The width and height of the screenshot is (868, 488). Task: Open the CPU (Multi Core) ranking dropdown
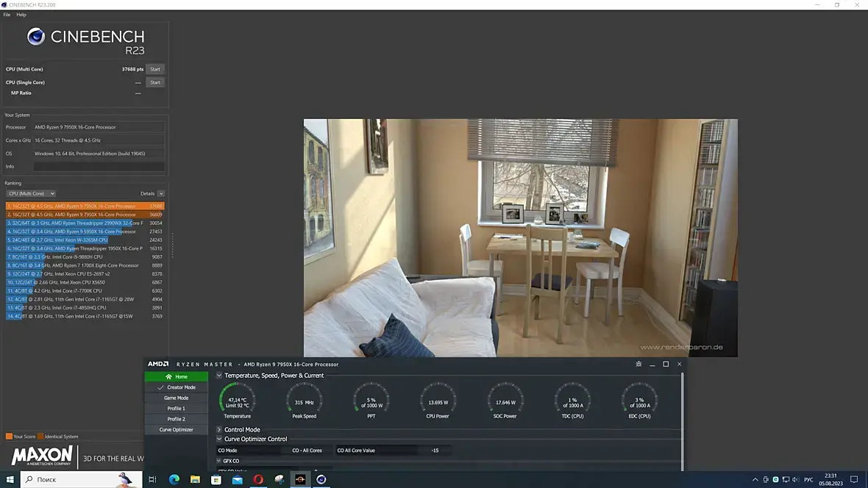31,193
